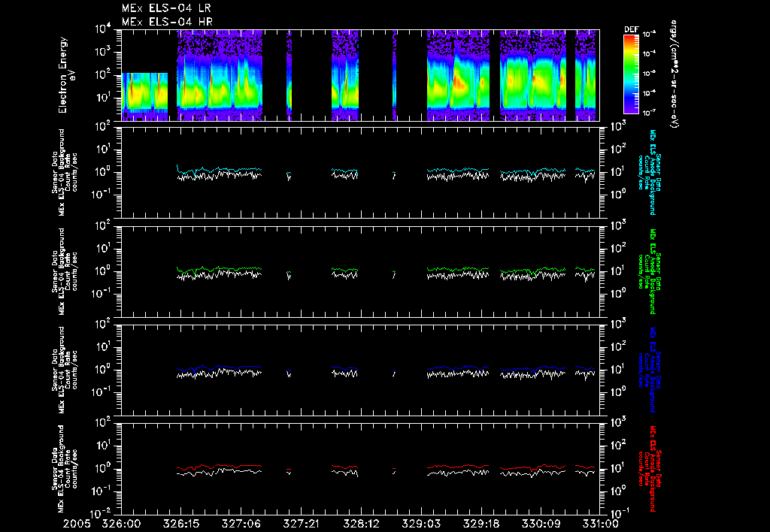Click the "326:00" time axis label
The image size is (770, 532).
point(122,524)
